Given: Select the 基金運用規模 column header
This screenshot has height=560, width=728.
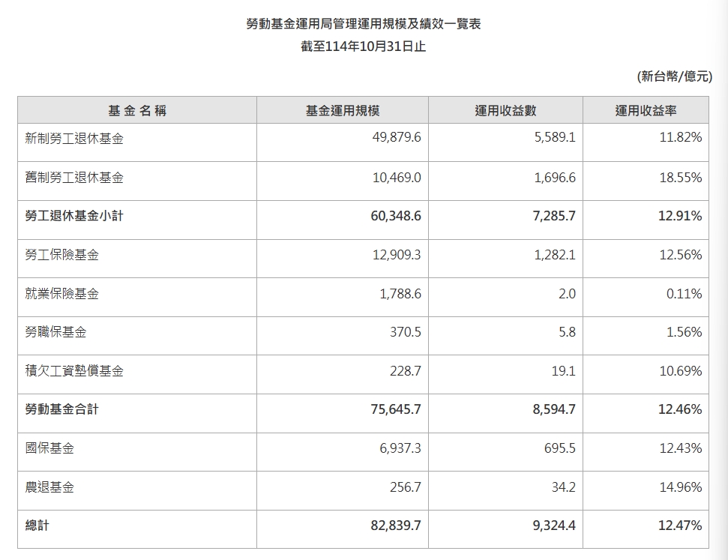Looking at the screenshot, I should (x=342, y=109).
